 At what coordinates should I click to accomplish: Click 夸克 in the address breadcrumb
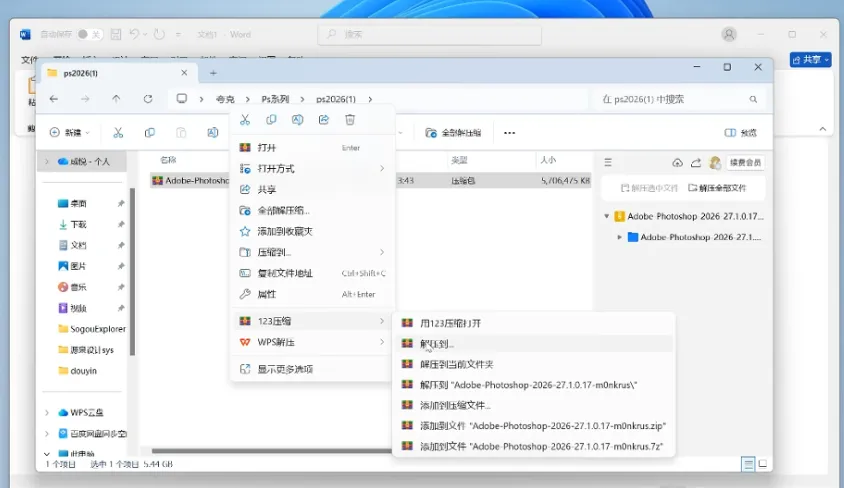(x=225, y=100)
